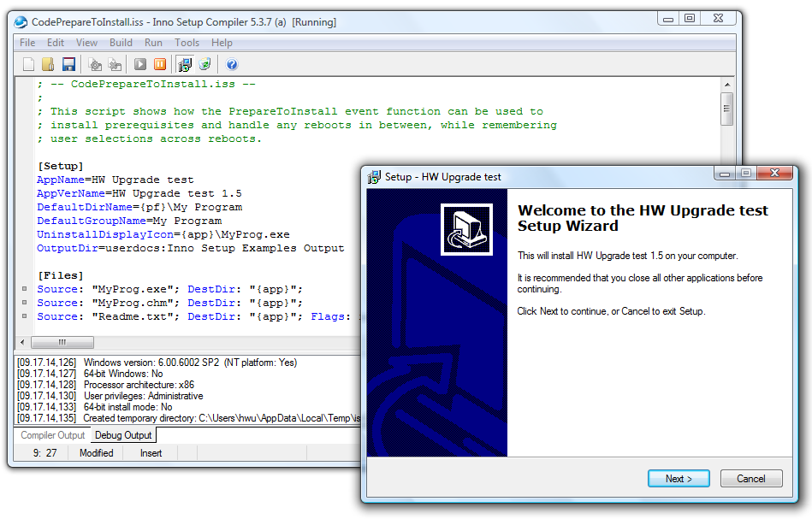The width and height of the screenshot is (812, 519).
Task: Click breakpoint dot beside MyProg.exe line
Action: click(24, 289)
